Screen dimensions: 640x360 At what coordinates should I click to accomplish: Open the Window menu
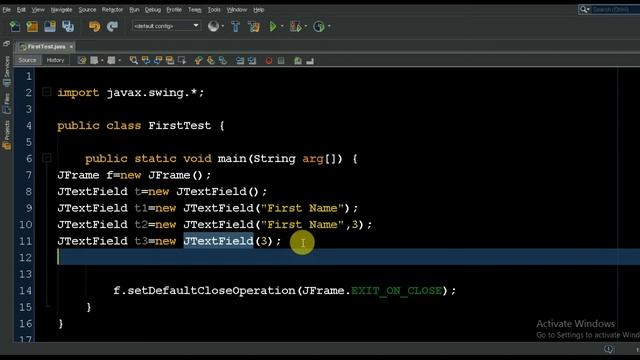point(237,9)
